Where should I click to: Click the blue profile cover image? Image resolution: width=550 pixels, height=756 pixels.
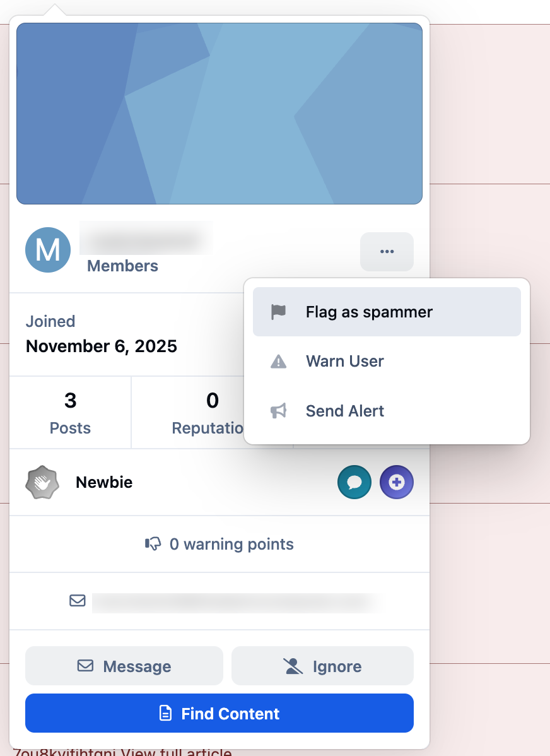pyautogui.click(x=219, y=114)
